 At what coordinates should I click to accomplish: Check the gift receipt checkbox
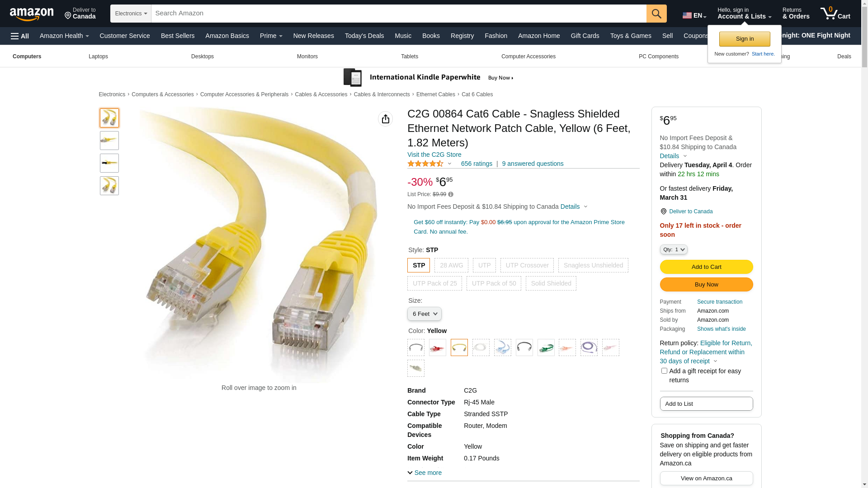tap(664, 371)
